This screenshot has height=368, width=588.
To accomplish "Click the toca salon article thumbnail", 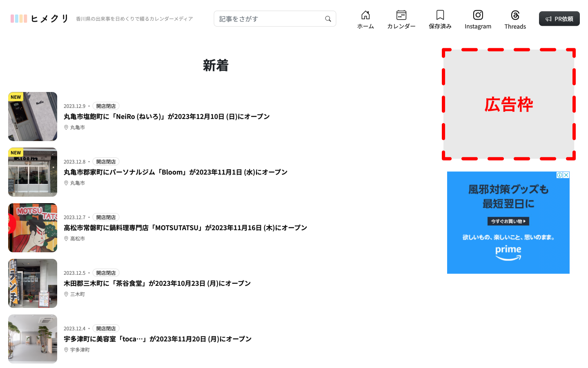I will [x=33, y=339].
